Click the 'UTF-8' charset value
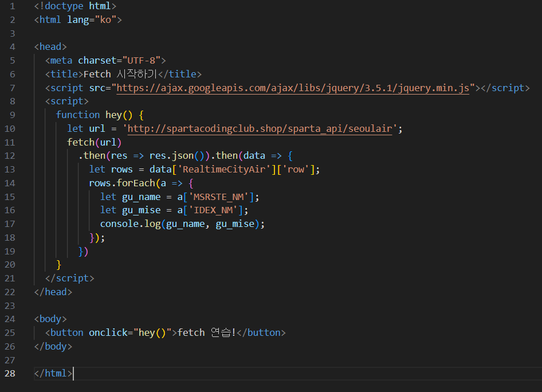Viewport: 542px width, 392px height. point(142,61)
